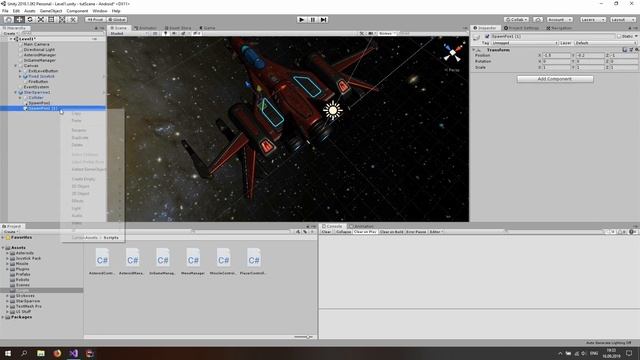
Task: Toggle the Static checkbox
Action: coord(619,36)
